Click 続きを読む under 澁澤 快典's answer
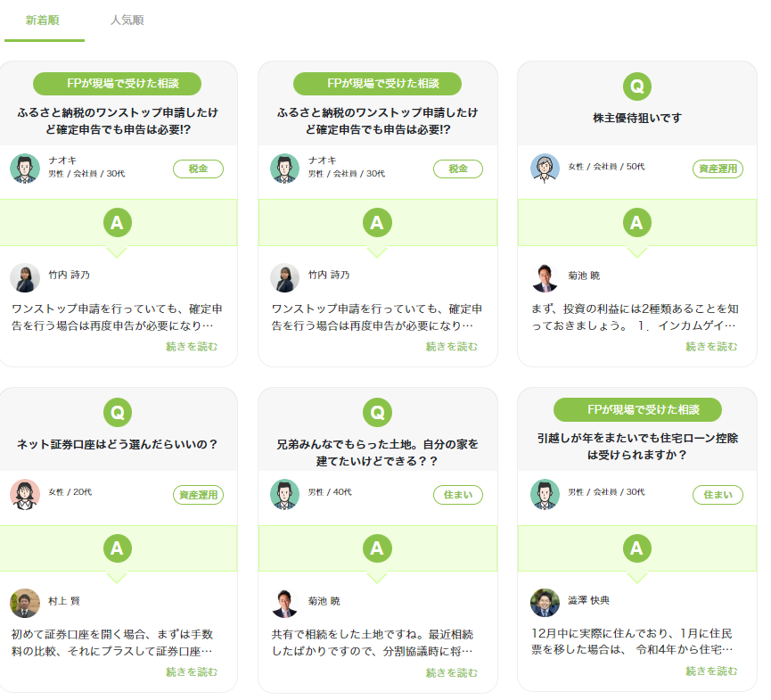771x700 pixels. (x=711, y=672)
